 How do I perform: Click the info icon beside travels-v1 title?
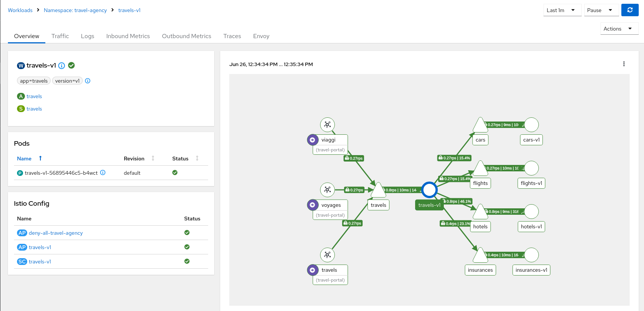pyautogui.click(x=62, y=66)
